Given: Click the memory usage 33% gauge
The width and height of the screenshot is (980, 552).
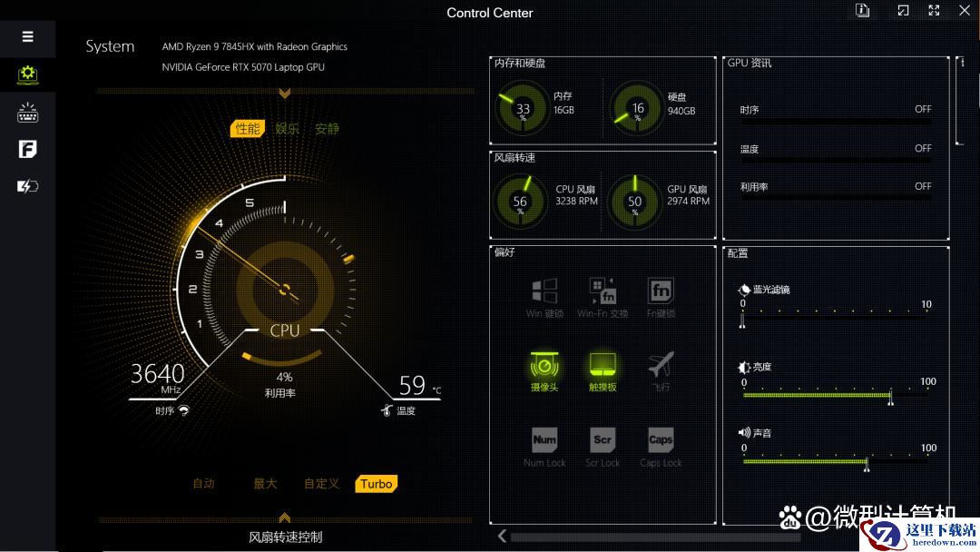Looking at the screenshot, I should tap(522, 108).
